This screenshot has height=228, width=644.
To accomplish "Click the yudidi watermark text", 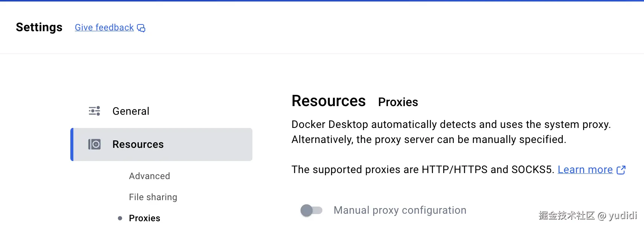I will click(623, 216).
